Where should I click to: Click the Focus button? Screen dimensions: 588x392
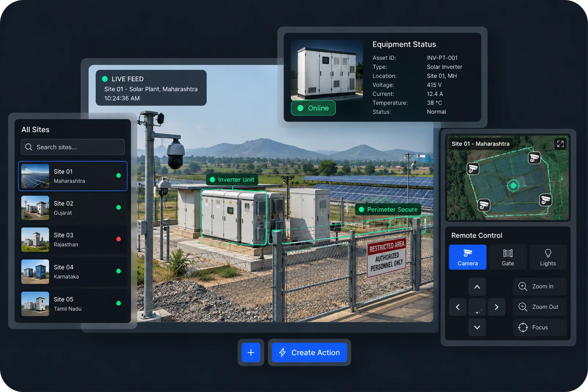click(540, 327)
